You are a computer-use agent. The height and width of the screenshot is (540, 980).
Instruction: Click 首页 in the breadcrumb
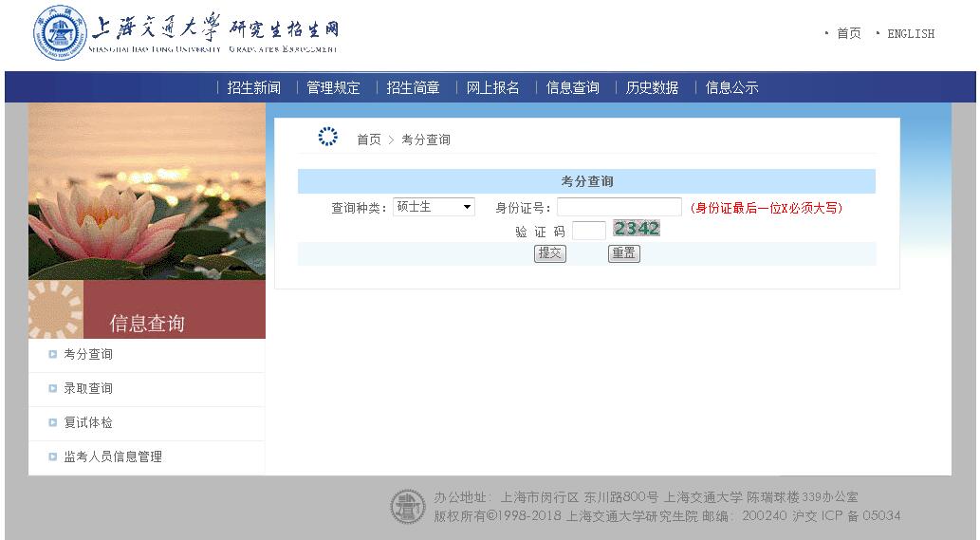coord(369,140)
